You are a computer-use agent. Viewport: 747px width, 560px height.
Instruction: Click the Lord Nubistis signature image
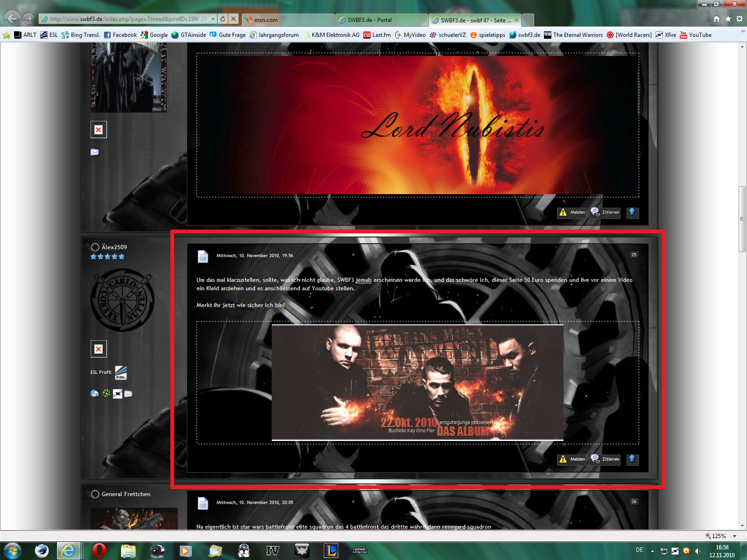click(418, 125)
